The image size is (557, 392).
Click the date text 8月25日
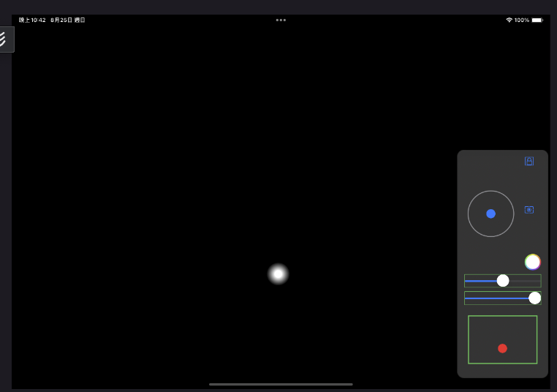pos(61,20)
